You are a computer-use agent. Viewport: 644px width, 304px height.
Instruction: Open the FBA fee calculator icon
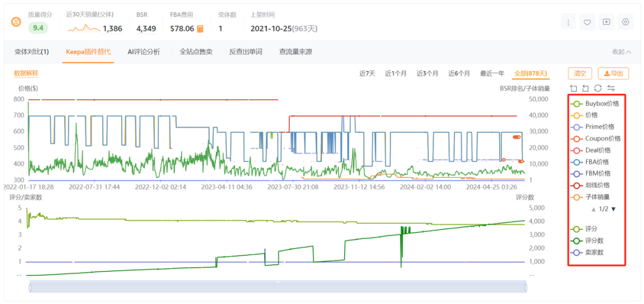tap(200, 29)
